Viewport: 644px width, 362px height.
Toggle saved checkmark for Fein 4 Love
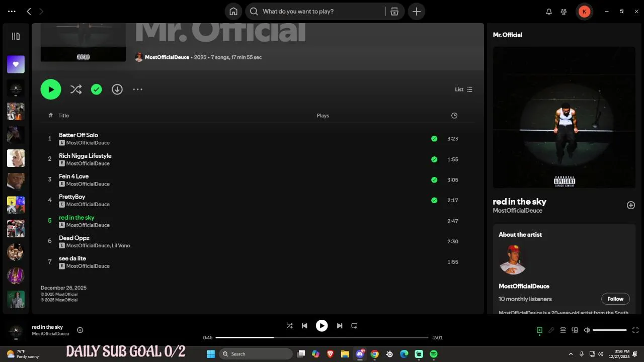pyautogui.click(x=434, y=180)
